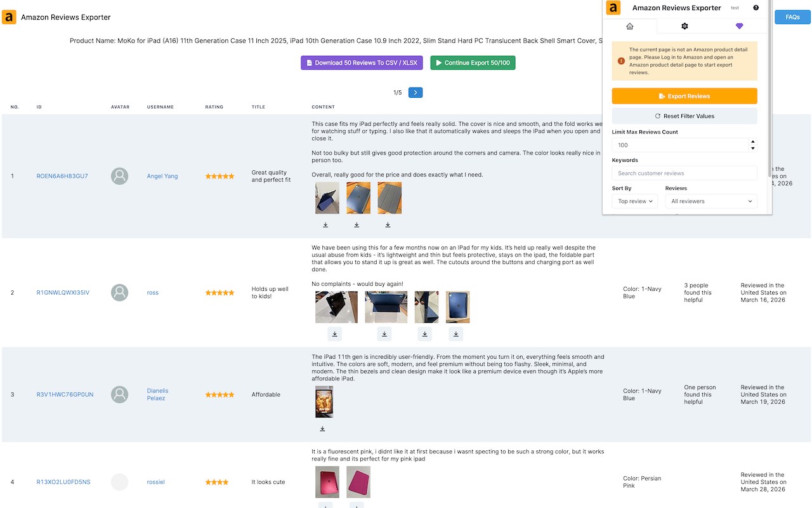This screenshot has width=812, height=508.
Task: Open the Reviews 'All reviewers' dropdown
Action: pyautogui.click(x=711, y=201)
